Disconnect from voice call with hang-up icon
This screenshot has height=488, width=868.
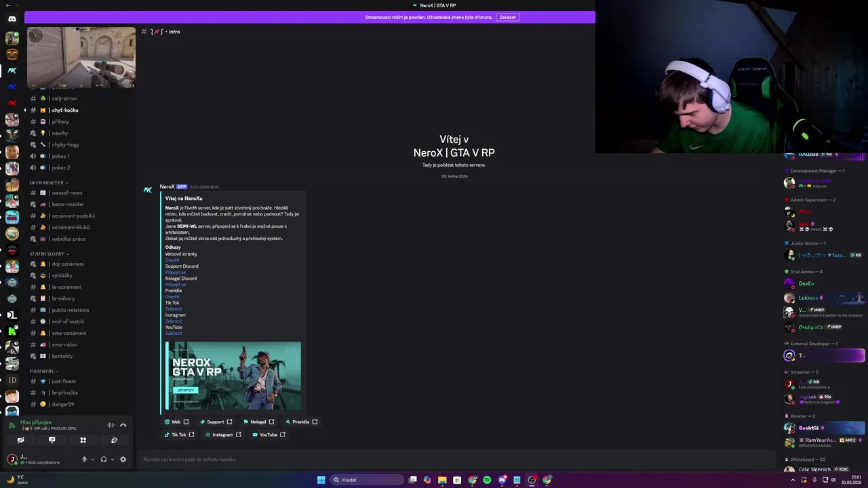tap(123, 425)
